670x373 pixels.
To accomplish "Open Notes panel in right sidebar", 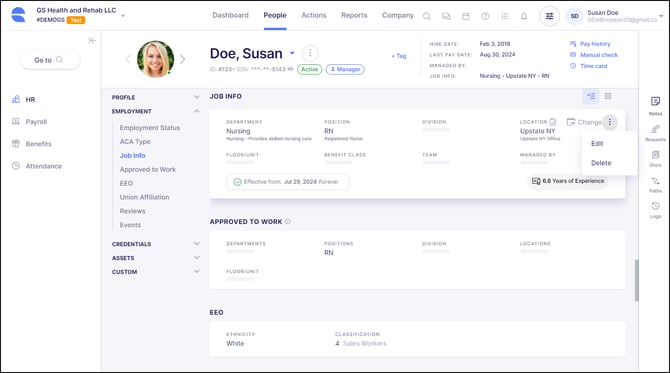I will pyautogui.click(x=655, y=106).
